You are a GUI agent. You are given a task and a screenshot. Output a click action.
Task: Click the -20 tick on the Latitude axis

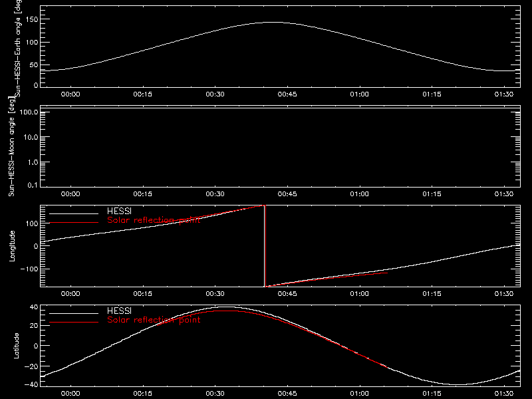coord(31,366)
